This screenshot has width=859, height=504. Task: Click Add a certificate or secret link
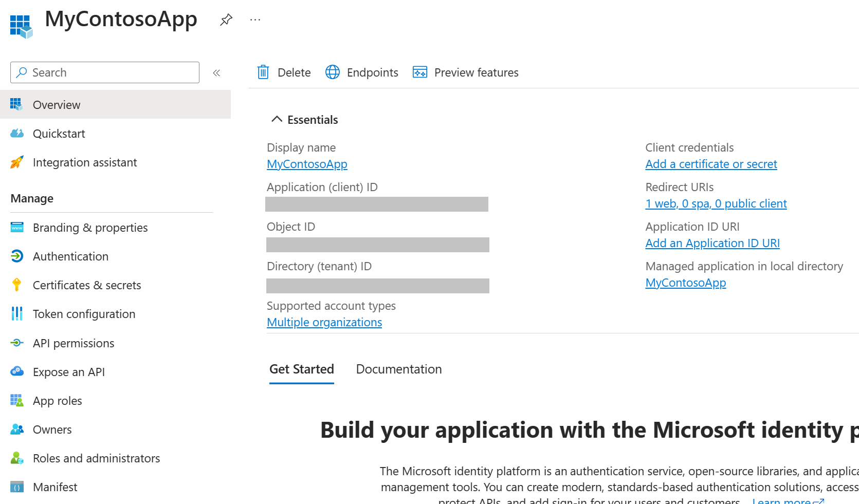point(711,164)
